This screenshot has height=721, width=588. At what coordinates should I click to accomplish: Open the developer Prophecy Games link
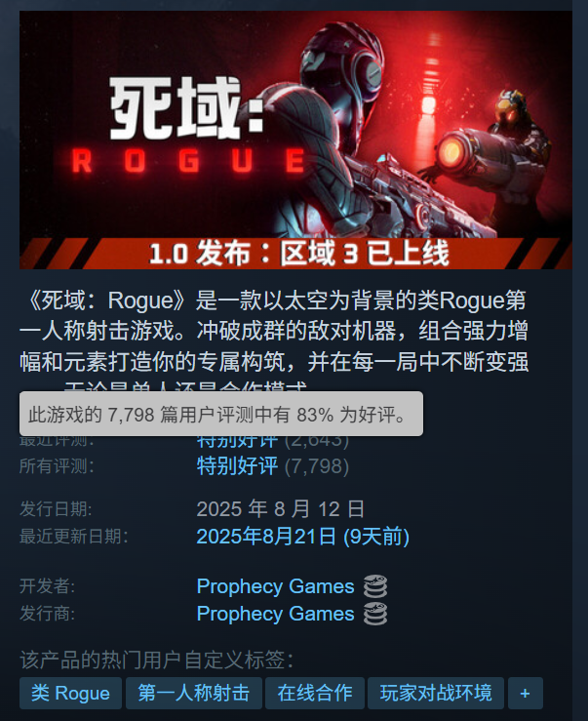275,586
